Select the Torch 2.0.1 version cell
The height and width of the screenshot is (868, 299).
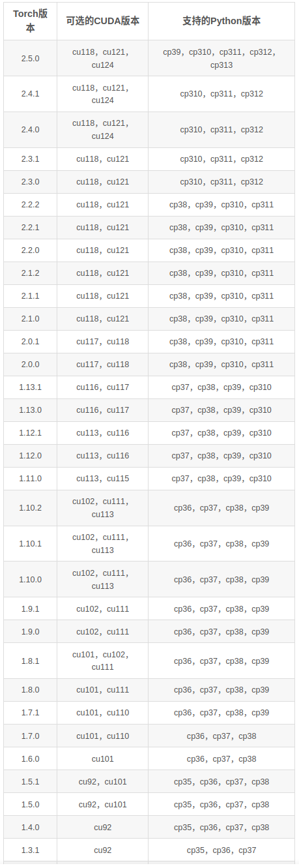[x=30, y=342]
